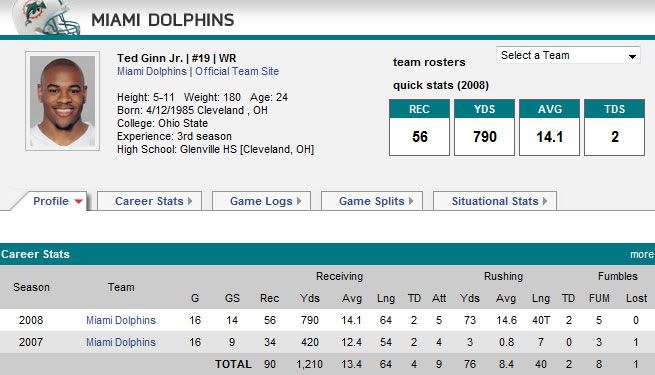Viewport: 655px width, 375px height.
Task: Open the Game Logs tab
Action: [x=261, y=201]
